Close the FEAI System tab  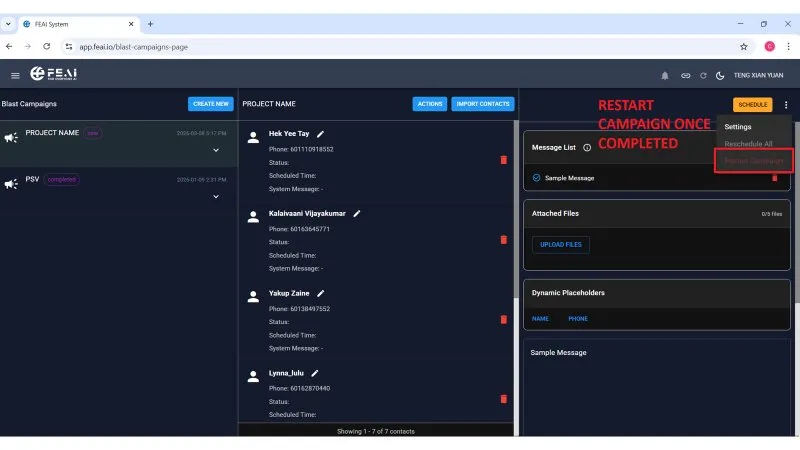coord(131,24)
